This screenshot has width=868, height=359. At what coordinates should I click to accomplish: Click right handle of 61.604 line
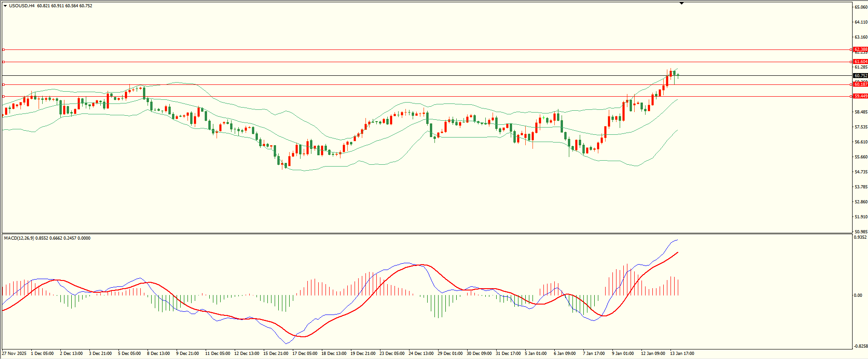pos(850,62)
